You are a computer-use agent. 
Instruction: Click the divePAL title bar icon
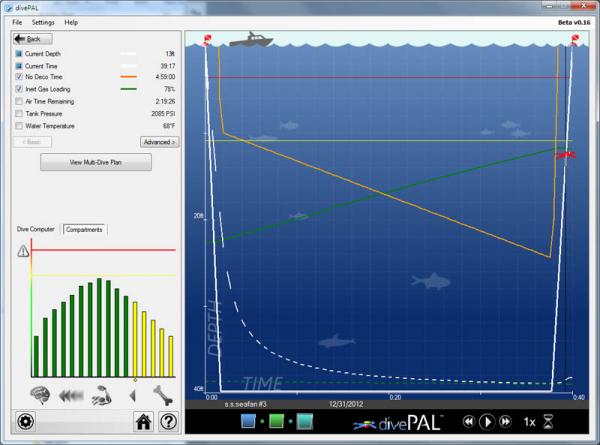[8, 8]
